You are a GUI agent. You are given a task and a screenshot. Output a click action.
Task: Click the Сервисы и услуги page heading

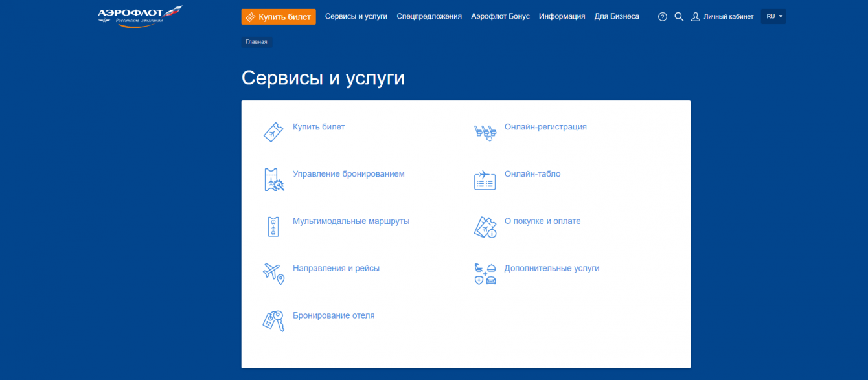(x=323, y=78)
